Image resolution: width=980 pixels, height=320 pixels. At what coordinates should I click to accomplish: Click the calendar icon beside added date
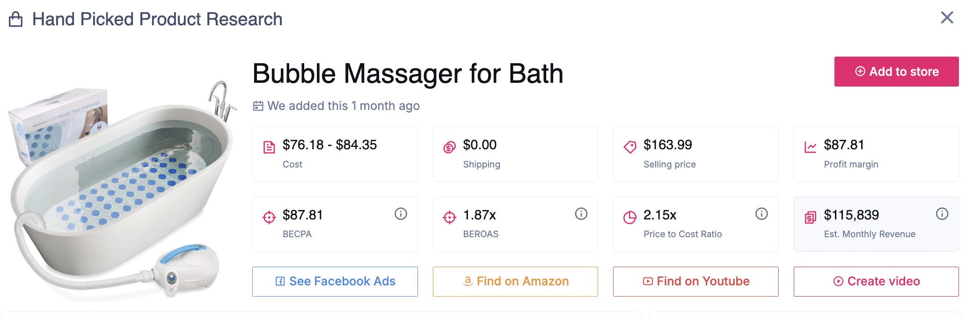258,106
